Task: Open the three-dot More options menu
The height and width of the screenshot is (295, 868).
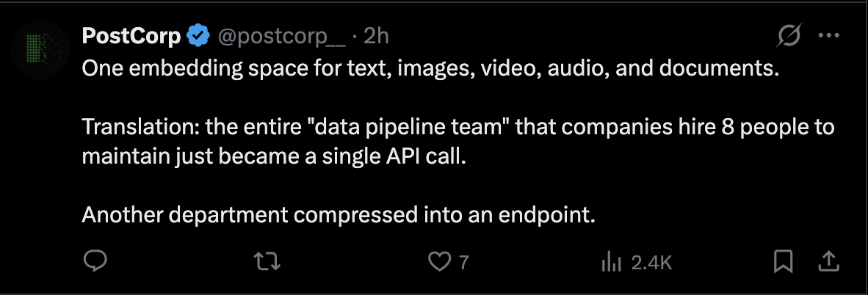Action: tap(828, 35)
